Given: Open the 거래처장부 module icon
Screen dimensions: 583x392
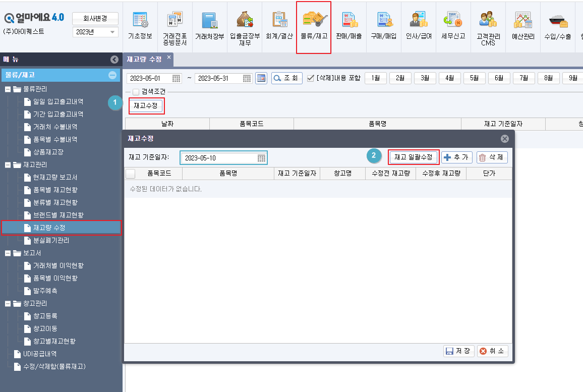Looking at the screenshot, I should [x=209, y=26].
